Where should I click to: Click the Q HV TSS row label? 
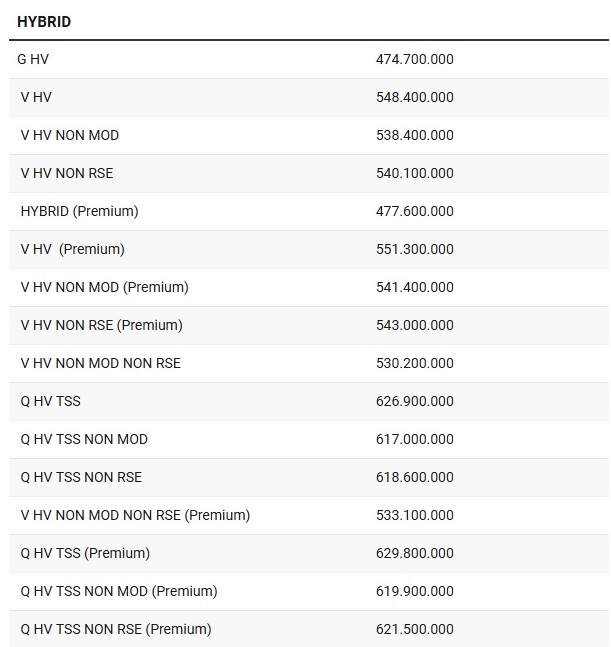(50, 401)
